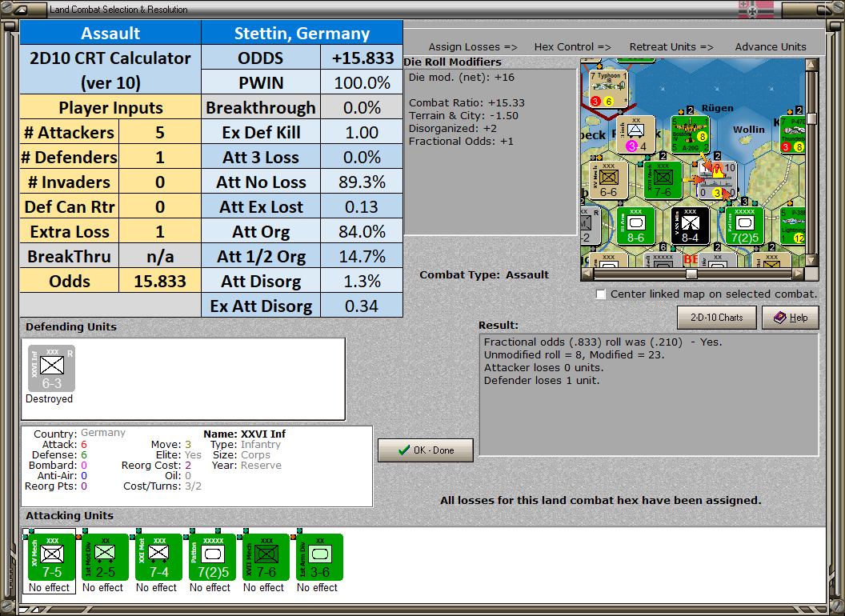Click the tan 3-4 artillery division on map

(636, 134)
